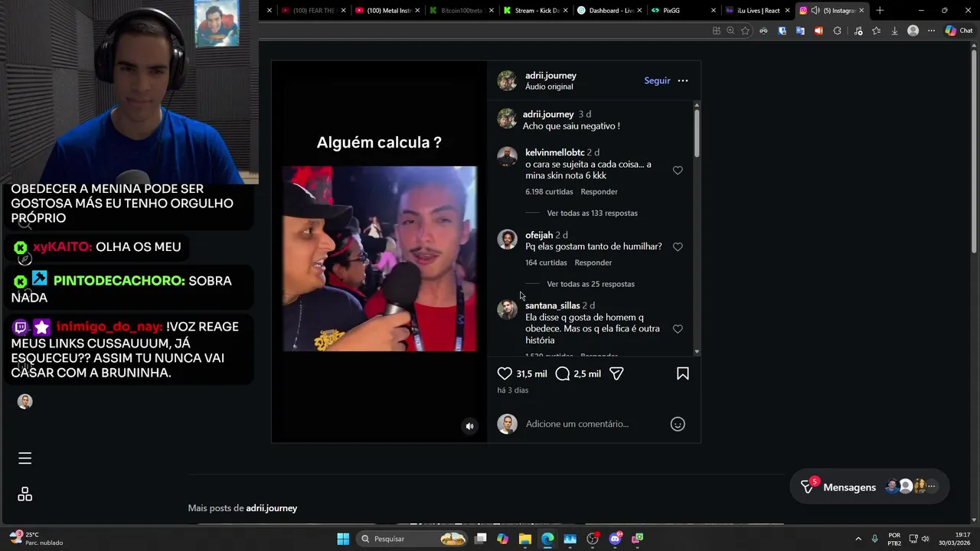The image size is (980, 551).
Task: Mute the reel video audio
Action: click(x=470, y=426)
